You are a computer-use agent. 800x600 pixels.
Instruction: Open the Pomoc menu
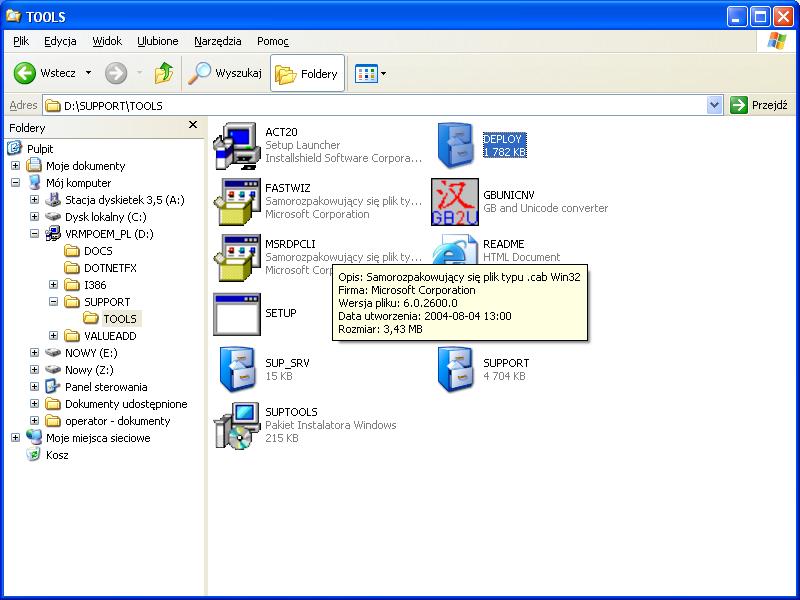click(x=272, y=41)
